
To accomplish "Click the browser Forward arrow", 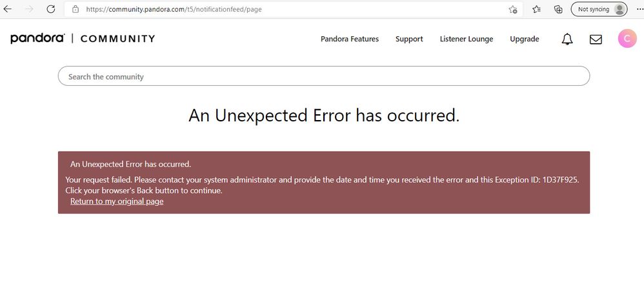I will (28, 10).
